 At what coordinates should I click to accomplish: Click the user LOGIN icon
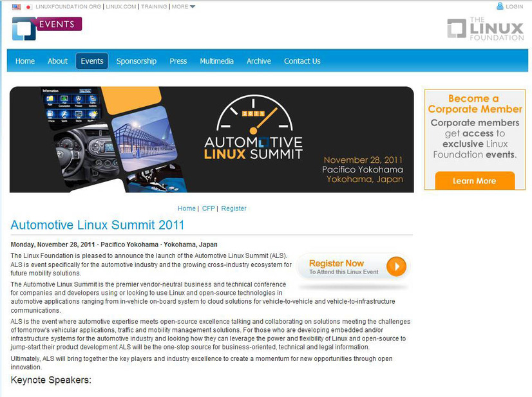pos(500,6)
